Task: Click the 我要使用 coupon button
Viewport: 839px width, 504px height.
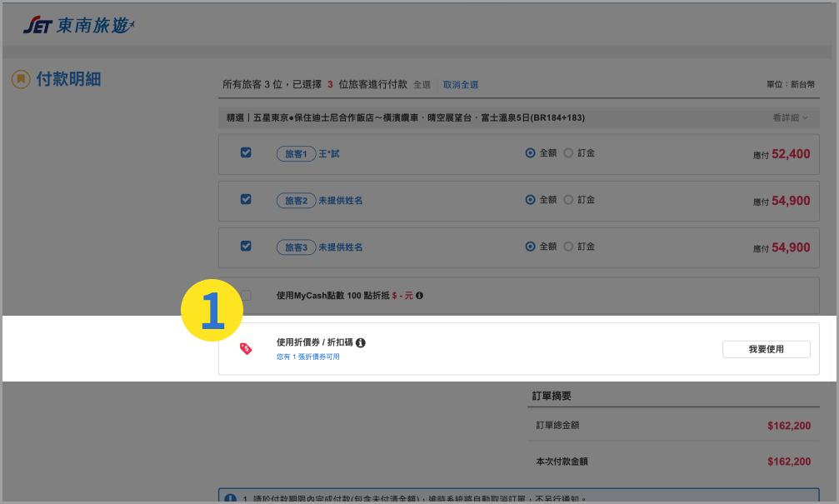Action: (766, 349)
